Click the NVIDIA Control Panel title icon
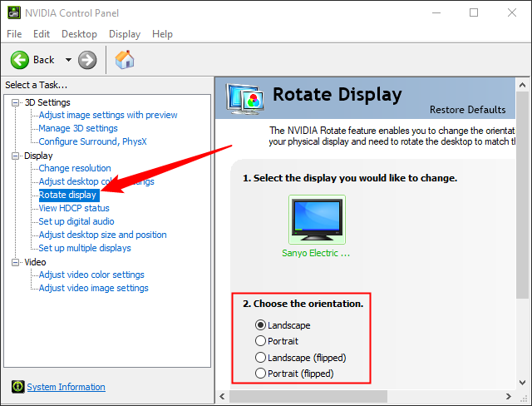The image size is (532, 406). pos(13,12)
